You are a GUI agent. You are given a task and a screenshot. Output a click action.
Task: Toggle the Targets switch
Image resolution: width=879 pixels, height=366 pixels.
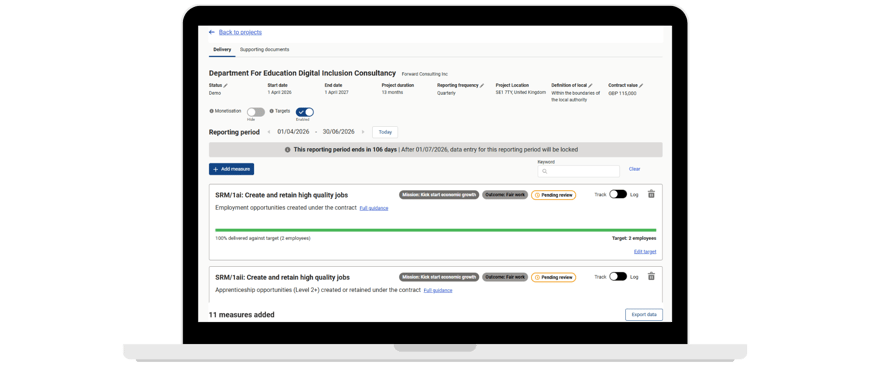tap(305, 112)
